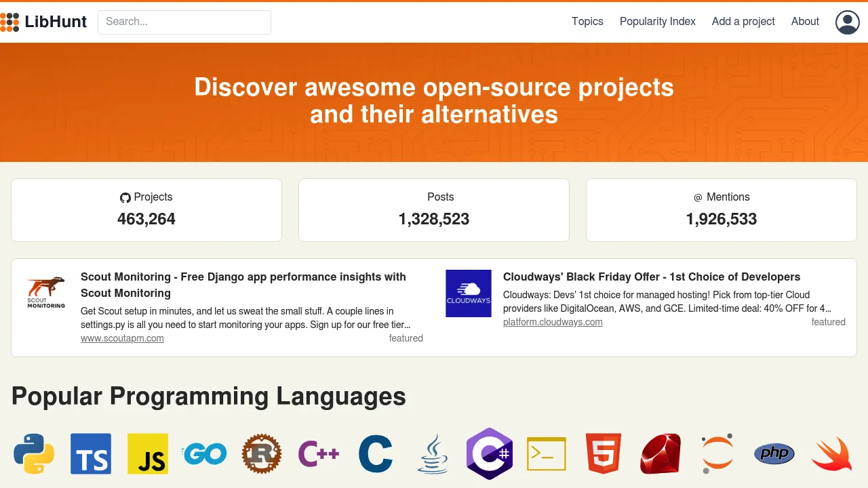Open Cloudways' Black Friday Offer headline
Image resolution: width=868 pixels, height=488 pixels.
(x=652, y=277)
